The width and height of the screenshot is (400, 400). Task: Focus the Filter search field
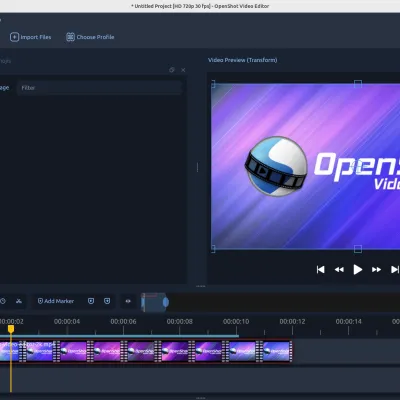[x=99, y=88]
